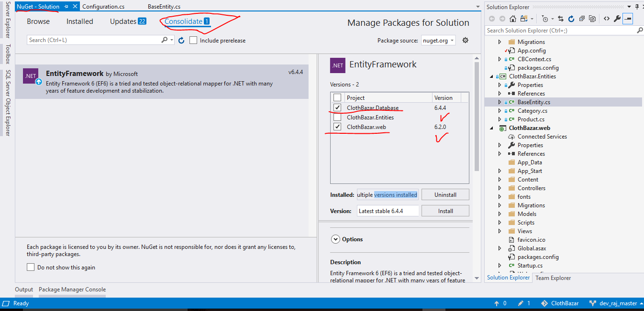Open the SQL Server Object Explorer side tab

pyautogui.click(x=7, y=103)
